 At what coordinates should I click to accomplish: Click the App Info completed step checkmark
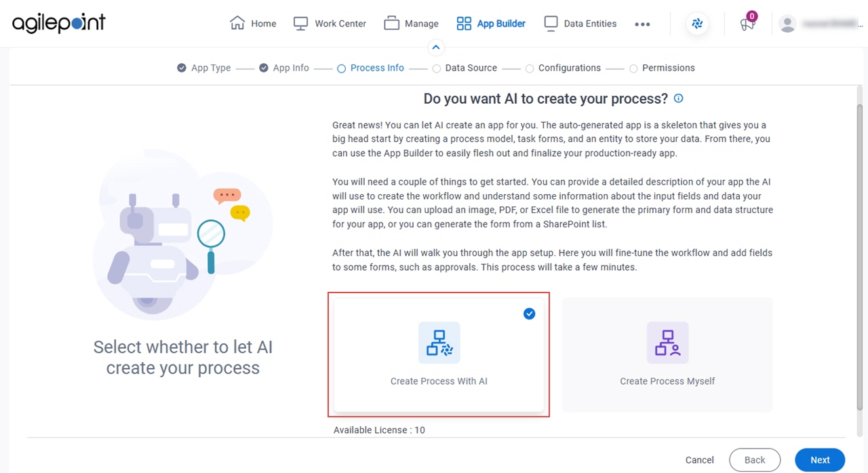point(264,68)
